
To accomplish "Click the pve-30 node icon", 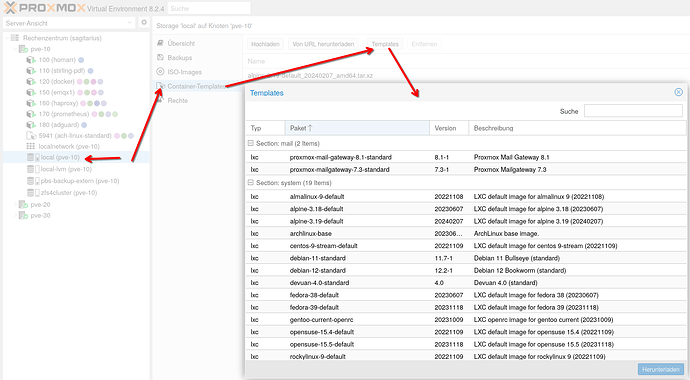I will coord(23,216).
